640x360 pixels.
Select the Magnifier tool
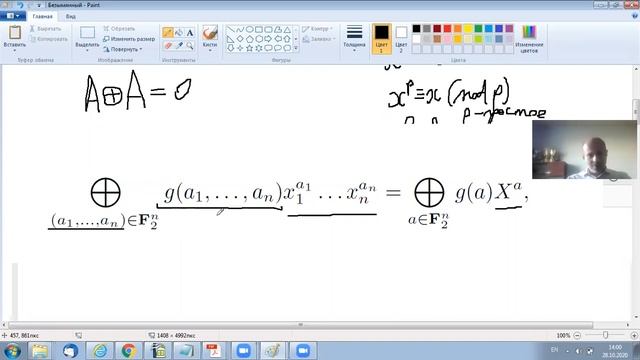(x=190, y=46)
